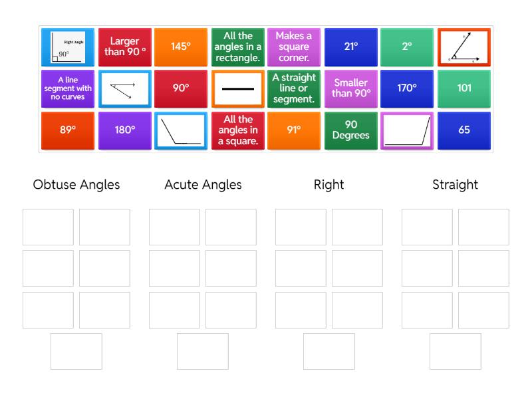
Task: Choose the 2° tile
Action: 407,47
